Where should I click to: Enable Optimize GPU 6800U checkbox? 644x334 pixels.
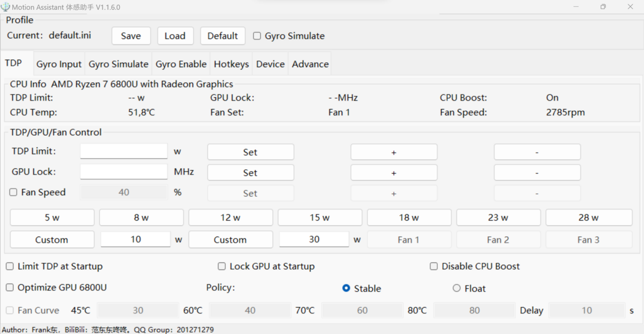click(x=10, y=287)
